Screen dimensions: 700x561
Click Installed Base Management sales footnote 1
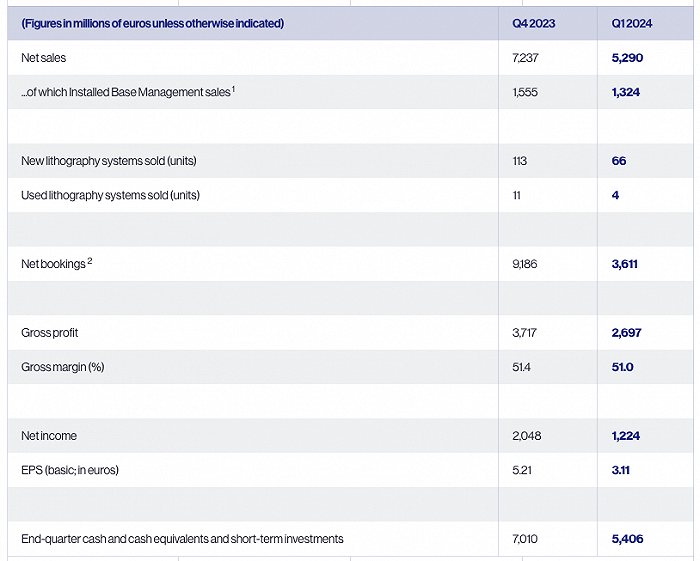(x=233, y=89)
